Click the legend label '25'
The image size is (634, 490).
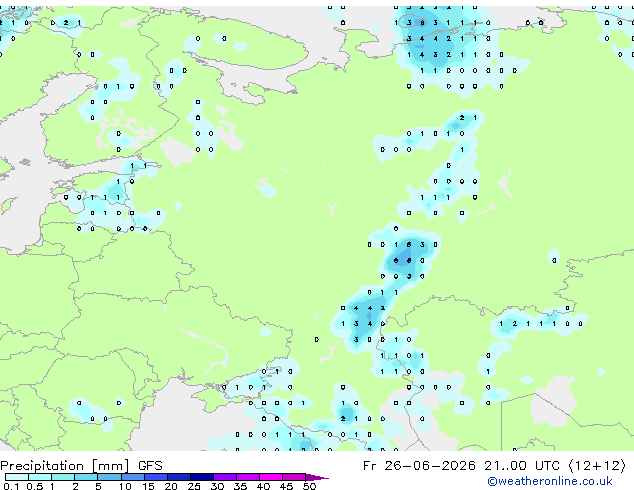pyautogui.click(x=194, y=486)
